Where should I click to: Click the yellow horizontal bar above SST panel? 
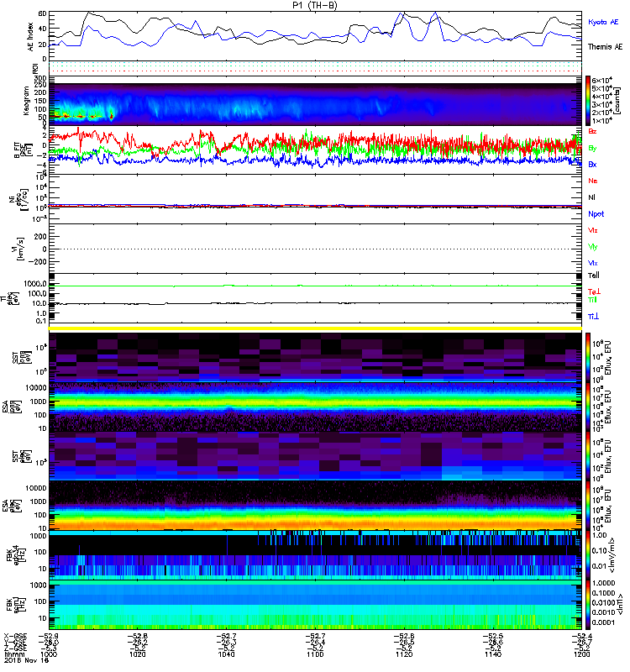coord(316,328)
